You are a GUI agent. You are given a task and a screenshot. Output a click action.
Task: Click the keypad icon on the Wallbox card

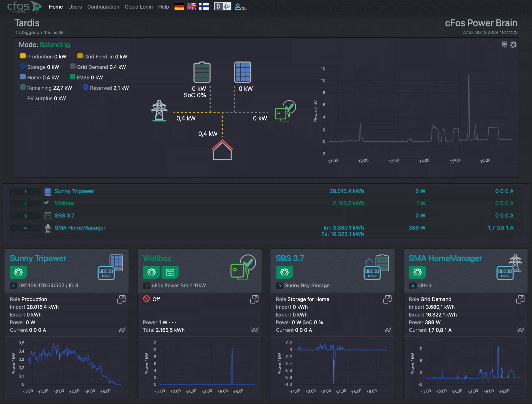pyautogui.click(x=170, y=272)
